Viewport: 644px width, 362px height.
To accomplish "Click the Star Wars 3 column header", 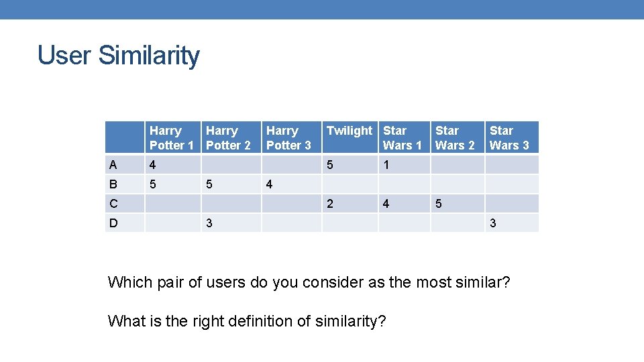I will coord(510,137).
